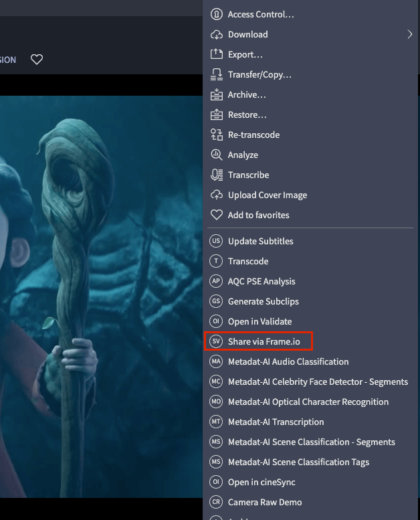Select Add to favorites entry
The image size is (420, 520).
pos(310,215)
